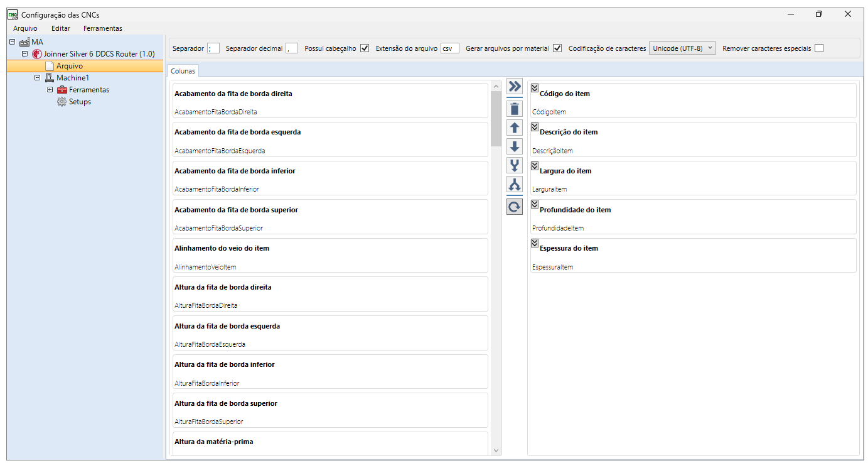Click the Setups gear icon
Viewport: 868px width, 468px height.
pyautogui.click(x=62, y=102)
